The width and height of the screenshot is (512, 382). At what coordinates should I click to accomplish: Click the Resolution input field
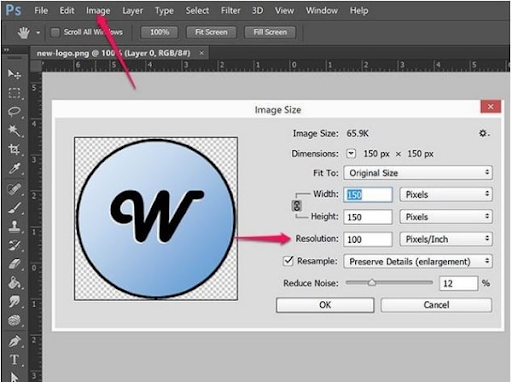(368, 239)
